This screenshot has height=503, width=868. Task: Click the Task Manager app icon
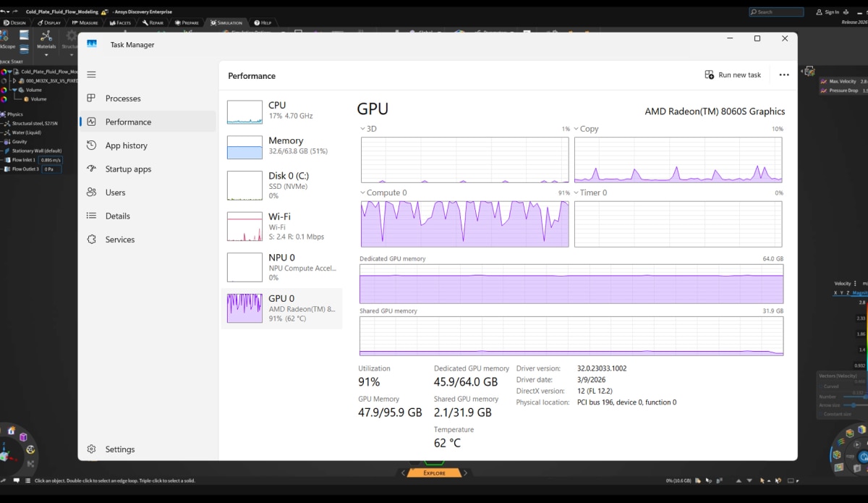click(91, 44)
